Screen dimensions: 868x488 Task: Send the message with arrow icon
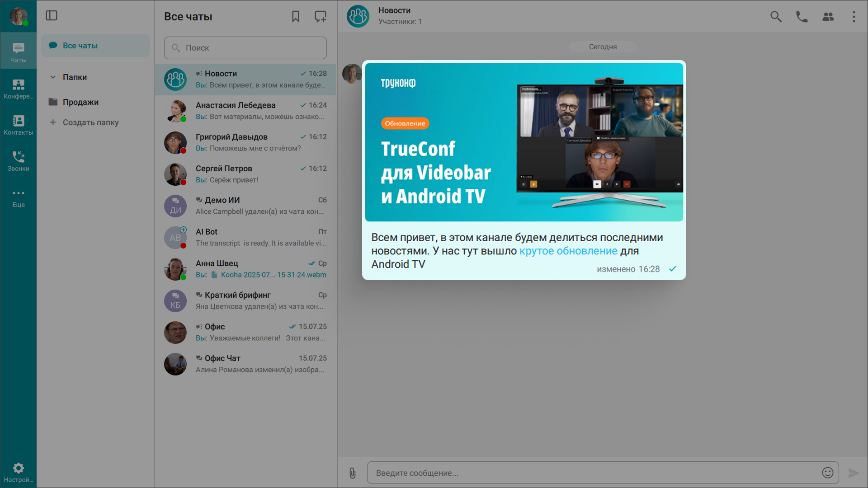[854, 473]
